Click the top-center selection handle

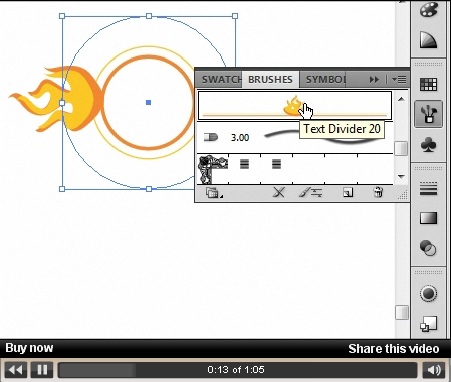[x=149, y=16]
